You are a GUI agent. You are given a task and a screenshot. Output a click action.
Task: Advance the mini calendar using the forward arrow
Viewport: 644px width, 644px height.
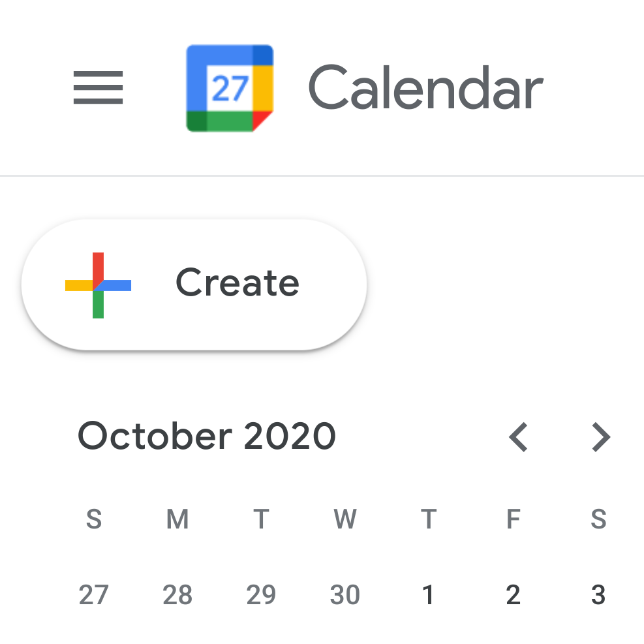click(x=600, y=437)
